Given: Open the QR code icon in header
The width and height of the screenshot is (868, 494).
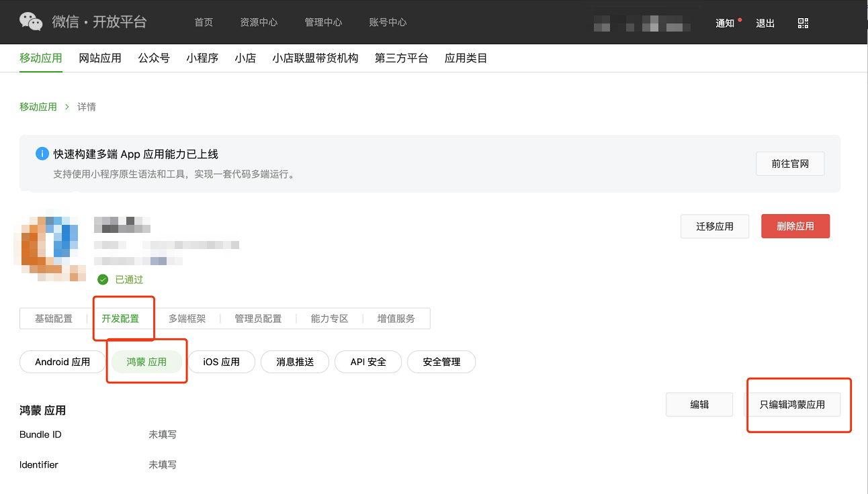Looking at the screenshot, I should (803, 23).
